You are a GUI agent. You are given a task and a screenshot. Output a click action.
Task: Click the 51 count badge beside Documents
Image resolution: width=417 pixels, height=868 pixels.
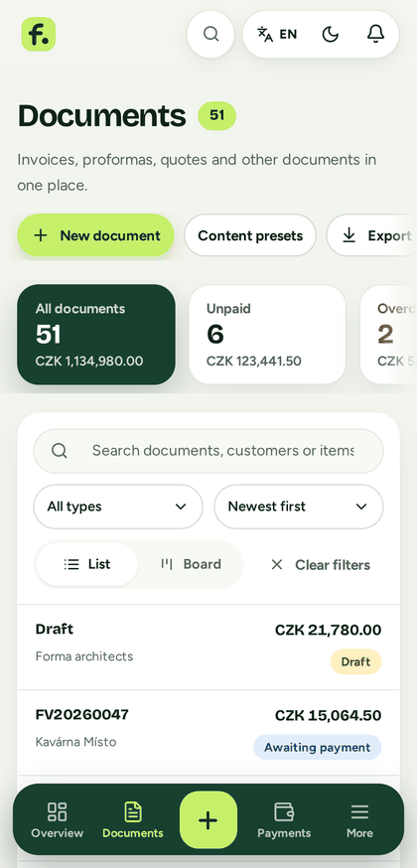(x=216, y=115)
